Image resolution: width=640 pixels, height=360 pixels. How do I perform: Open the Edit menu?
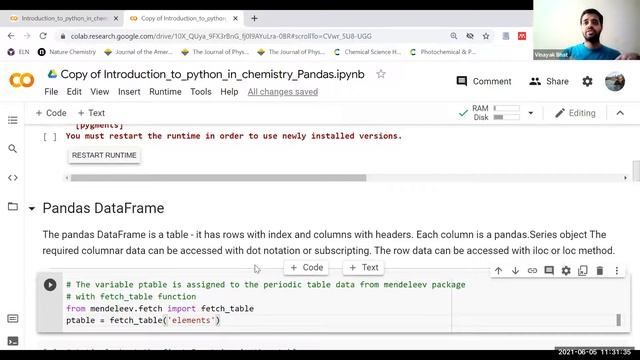[x=74, y=92]
